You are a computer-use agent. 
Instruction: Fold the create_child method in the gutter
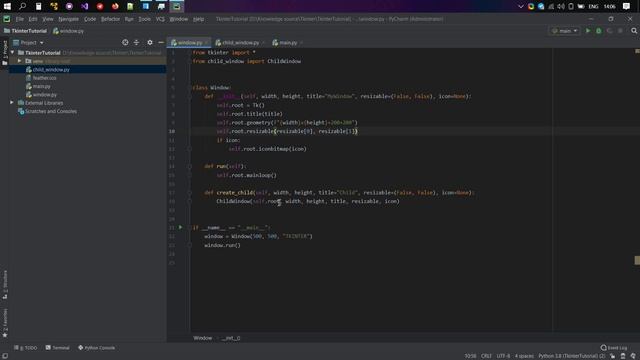[189, 193]
